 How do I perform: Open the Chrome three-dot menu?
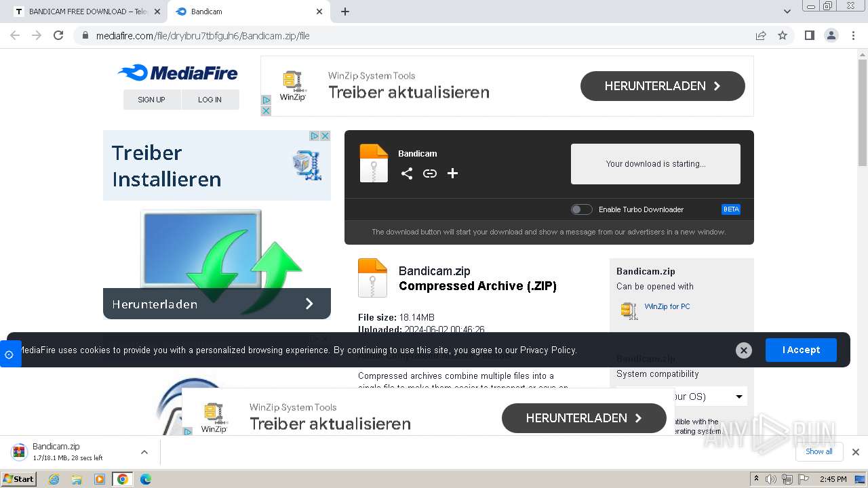point(853,35)
